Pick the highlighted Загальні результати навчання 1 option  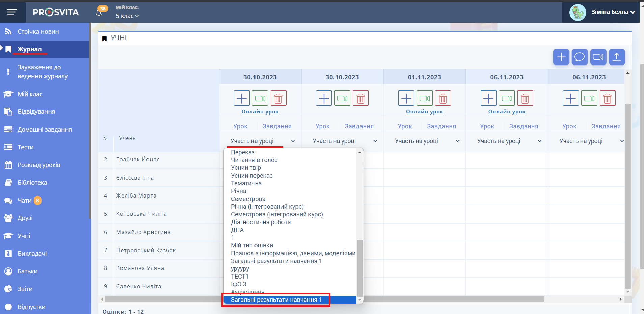(x=276, y=300)
